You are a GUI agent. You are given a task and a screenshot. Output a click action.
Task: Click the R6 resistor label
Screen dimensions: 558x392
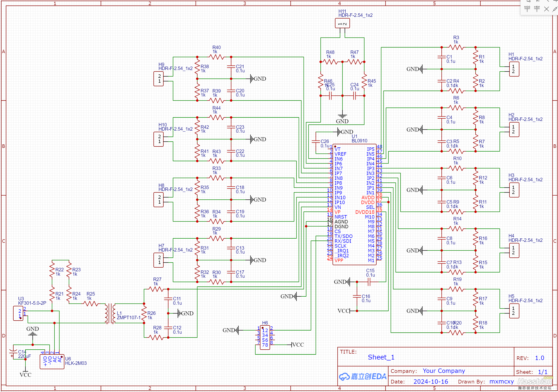pyautogui.click(x=456, y=98)
